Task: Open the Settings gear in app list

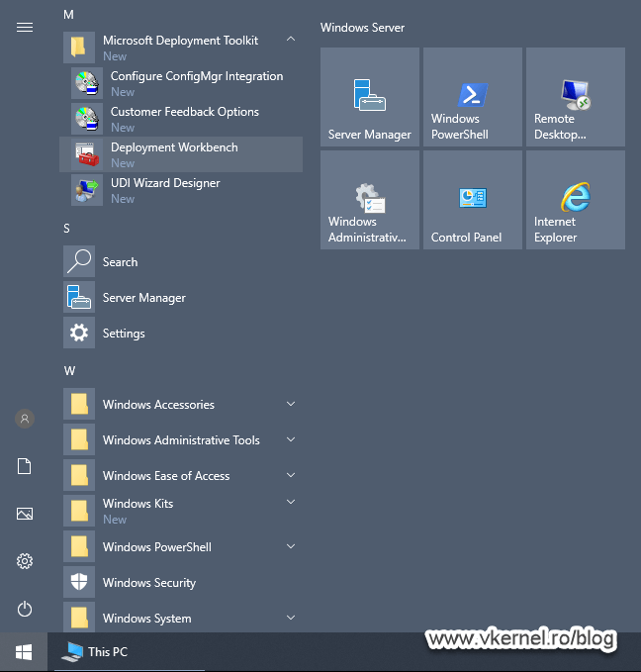Action: pyautogui.click(x=79, y=333)
